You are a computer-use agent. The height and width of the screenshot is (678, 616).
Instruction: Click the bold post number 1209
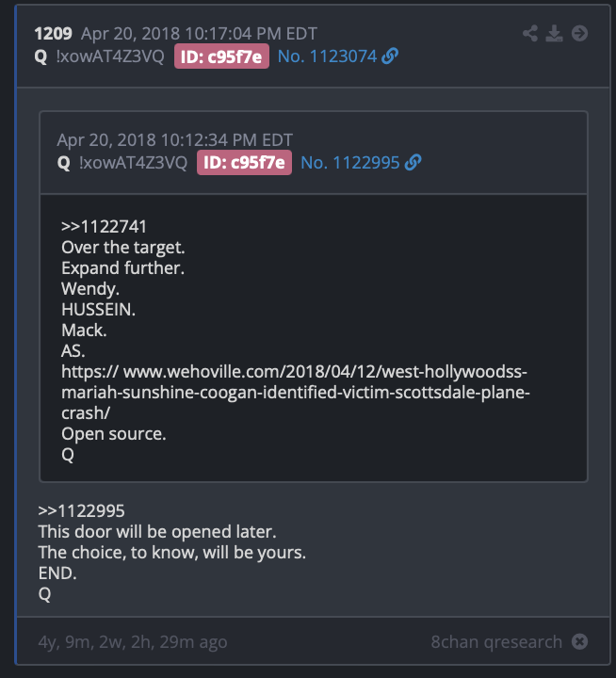point(53,34)
